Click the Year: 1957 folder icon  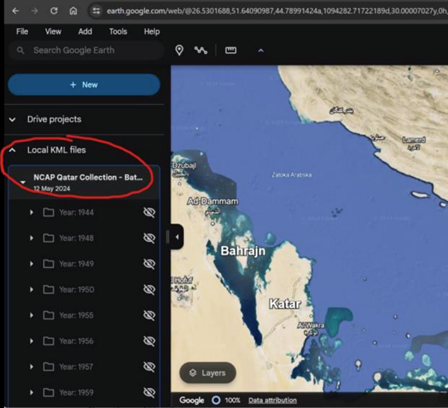pos(49,367)
